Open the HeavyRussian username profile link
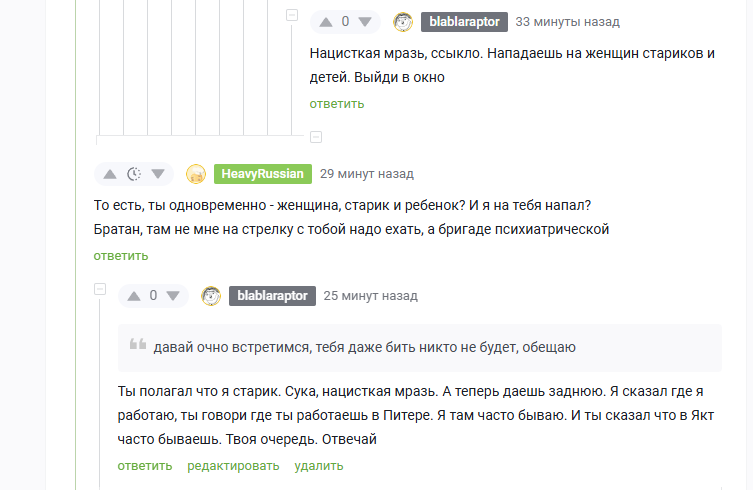The width and height of the screenshot is (753, 490). click(x=262, y=173)
